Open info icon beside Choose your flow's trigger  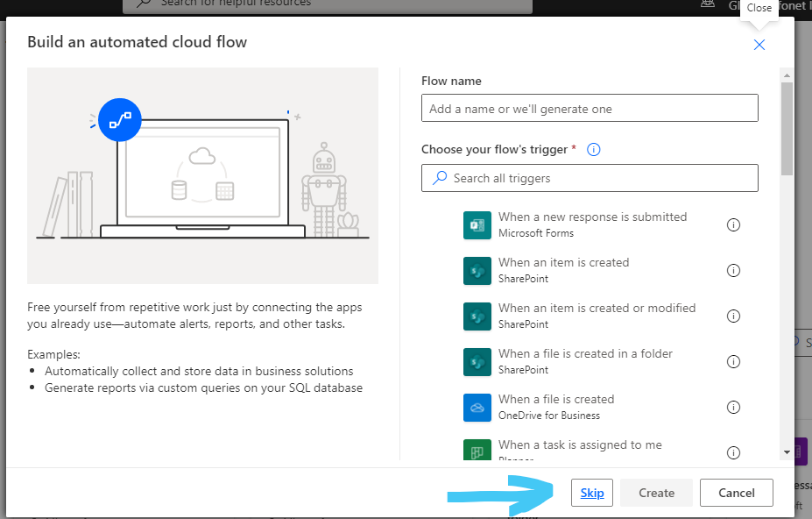click(594, 150)
